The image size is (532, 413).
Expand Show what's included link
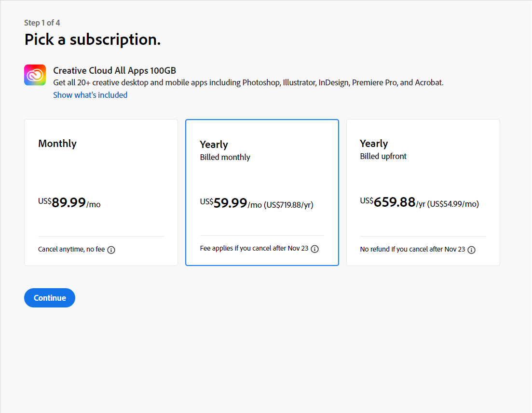click(x=90, y=95)
